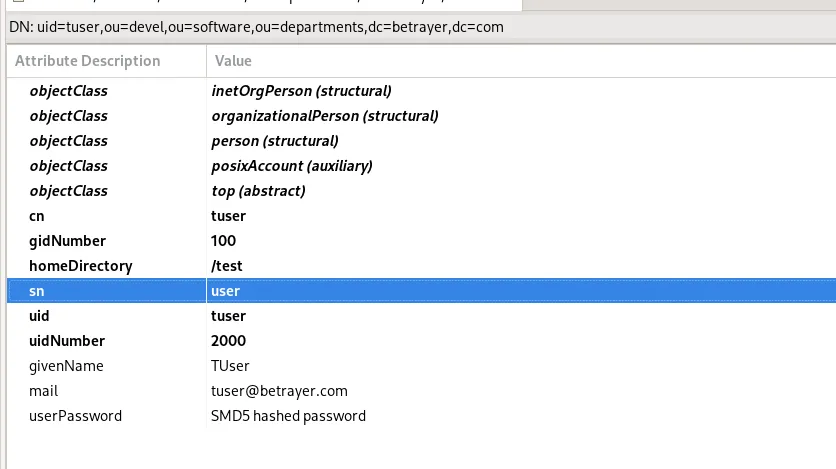Click the homeDirectory attribute name
Image resolution: width=836 pixels, height=469 pixels.
(80, 266)
